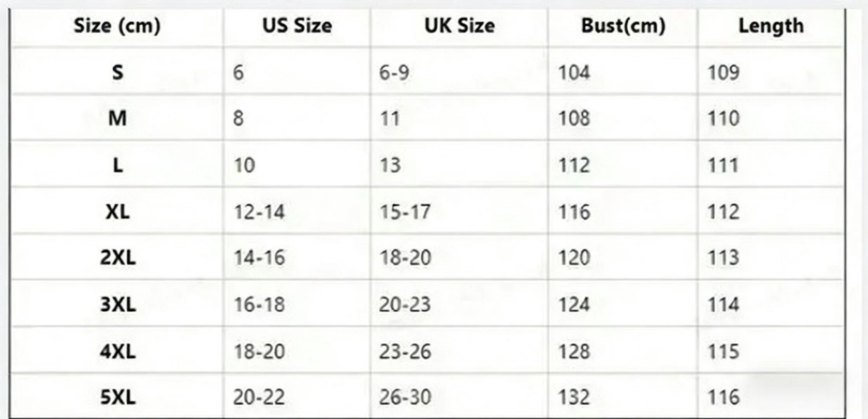Click the "US Size" column header
868x419 pixels.
coord(297,26)
